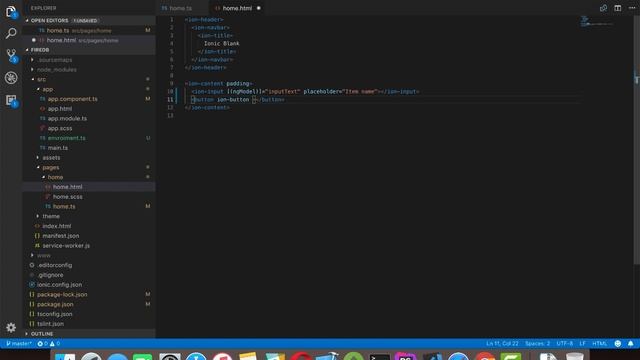The height and width of the screenshot is (360, 640).
Task: Open Terminal from the macOS dock
Action: 380,356
